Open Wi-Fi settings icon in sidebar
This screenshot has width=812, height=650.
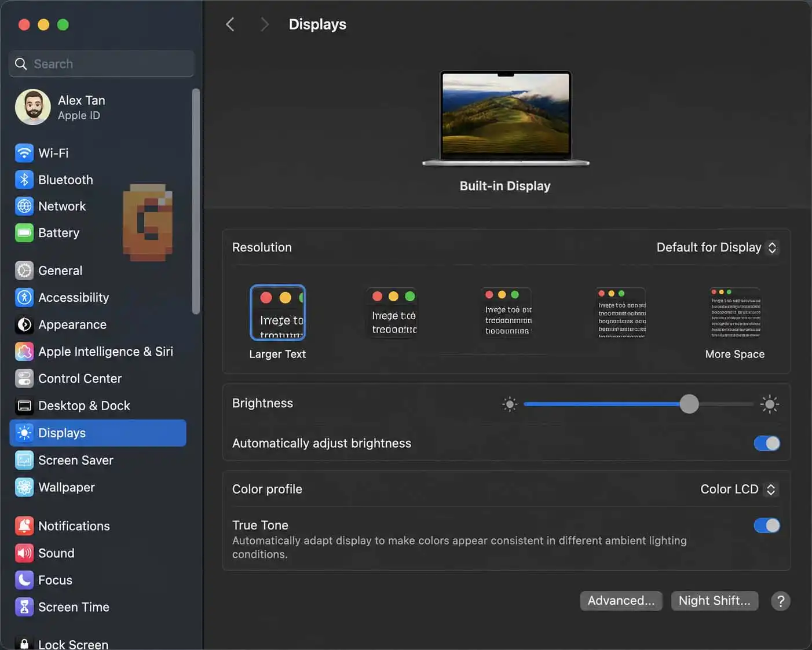(24, 153)
